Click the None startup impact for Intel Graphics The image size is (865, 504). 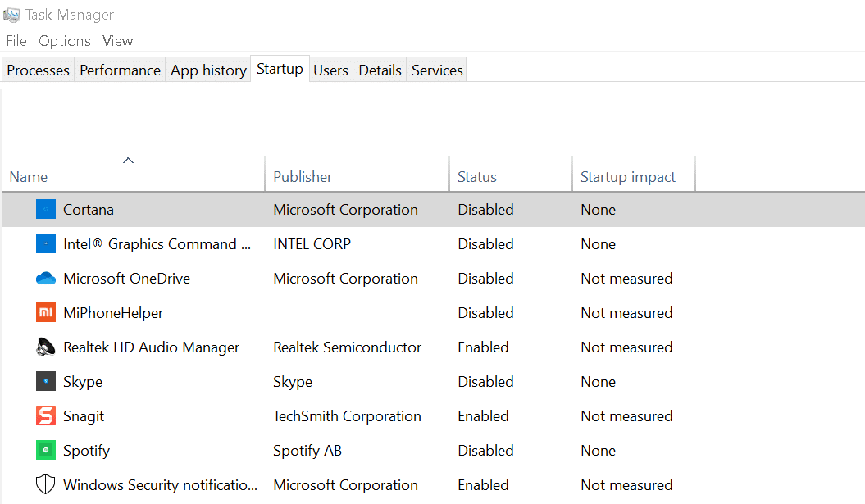pos(598,243)
